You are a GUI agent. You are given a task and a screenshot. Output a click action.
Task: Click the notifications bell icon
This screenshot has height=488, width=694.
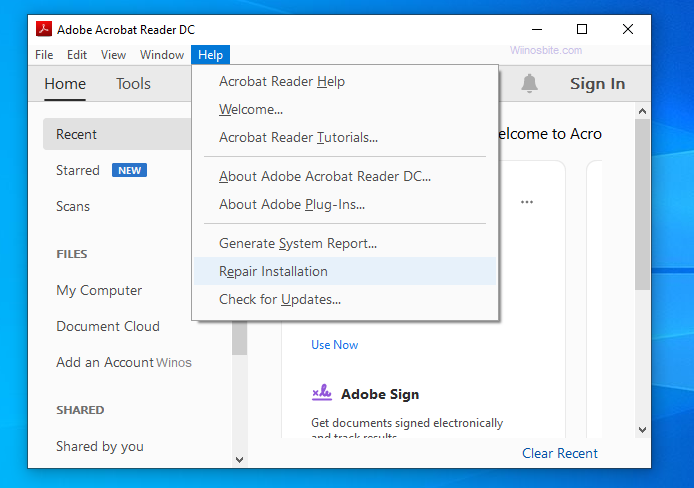tap(529, 83)
